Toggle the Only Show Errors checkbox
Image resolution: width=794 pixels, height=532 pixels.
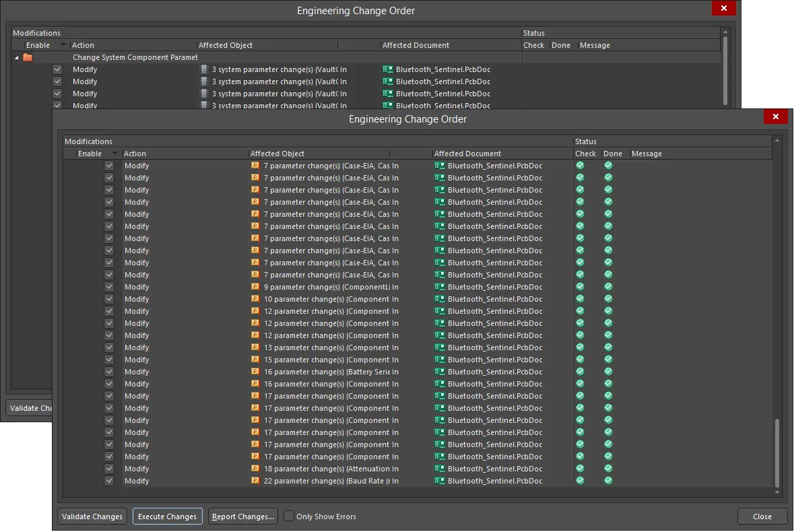tap(289, 517)
